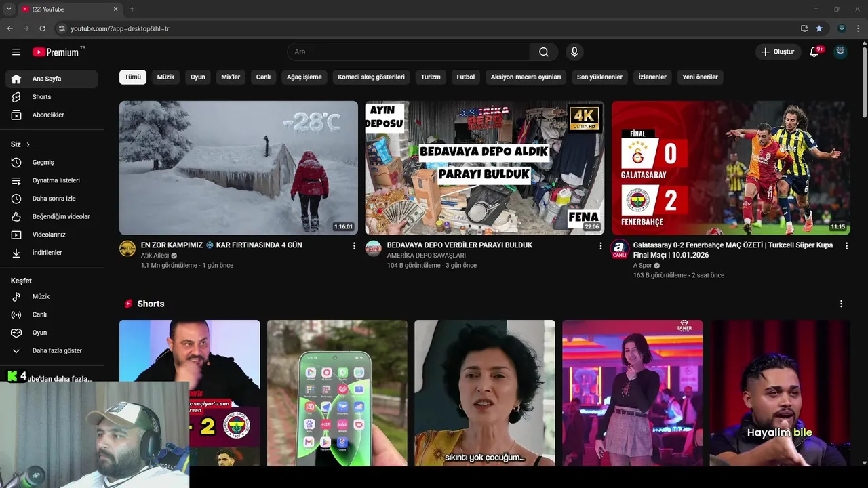Select the Futbol filter chip
This screenshot has height=488, width=868.
[466, 77]
